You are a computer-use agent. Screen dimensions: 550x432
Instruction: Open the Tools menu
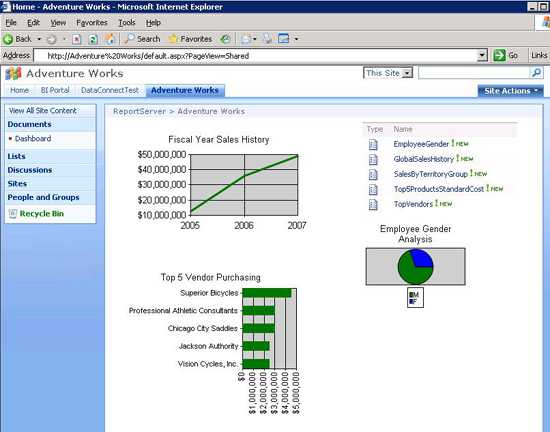click(x=127, y=23)
